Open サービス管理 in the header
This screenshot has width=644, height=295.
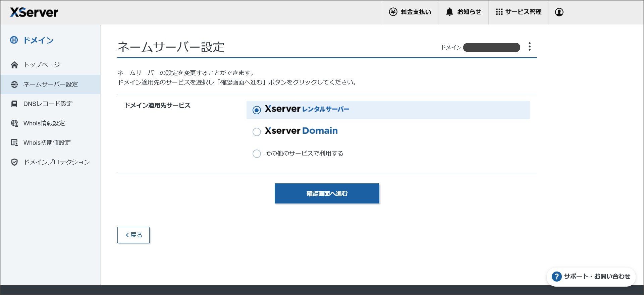pyautogui.click(x=518, y=12)
